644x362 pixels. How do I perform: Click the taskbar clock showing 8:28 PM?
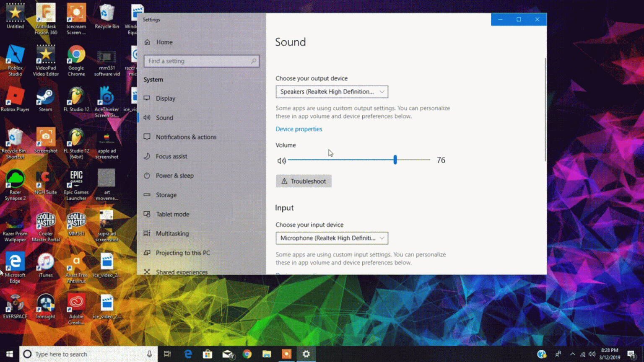pos(610,354)
